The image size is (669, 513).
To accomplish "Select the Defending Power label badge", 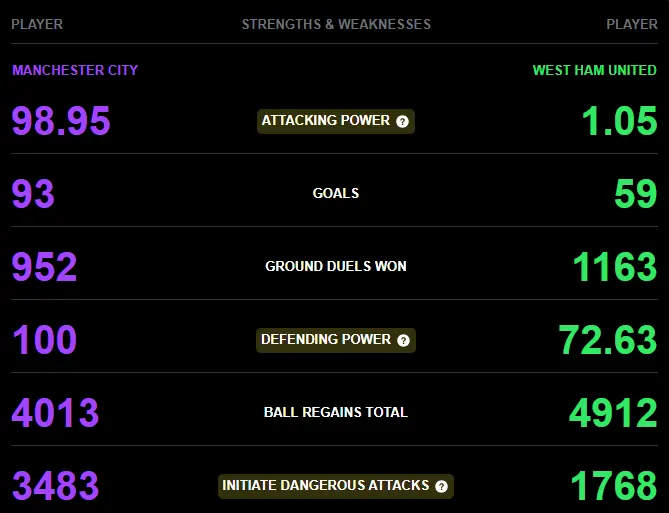I will click(x=336, y=340).
